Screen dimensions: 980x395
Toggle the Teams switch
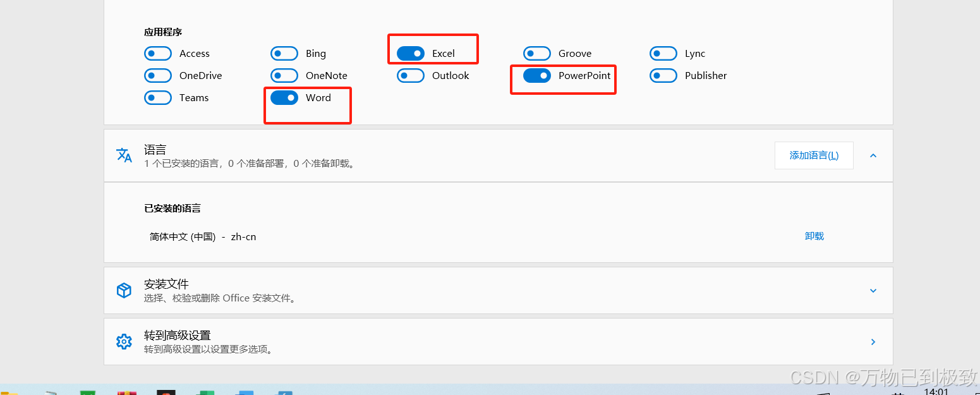(x=158, y=98)
